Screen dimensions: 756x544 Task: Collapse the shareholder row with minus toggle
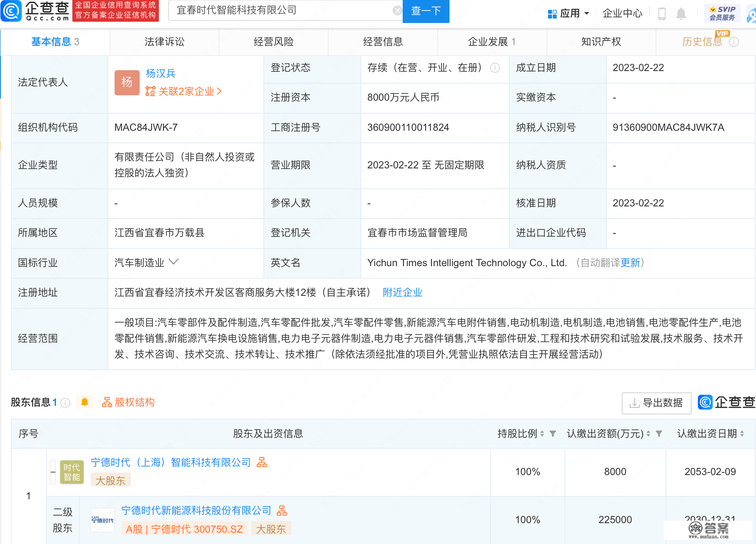coord(53,472)
